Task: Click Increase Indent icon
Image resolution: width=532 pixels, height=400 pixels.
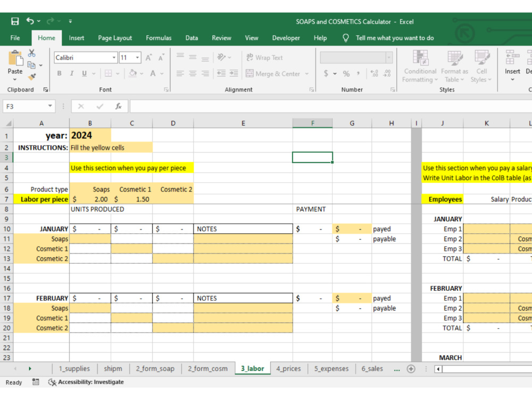Action: 234,74
